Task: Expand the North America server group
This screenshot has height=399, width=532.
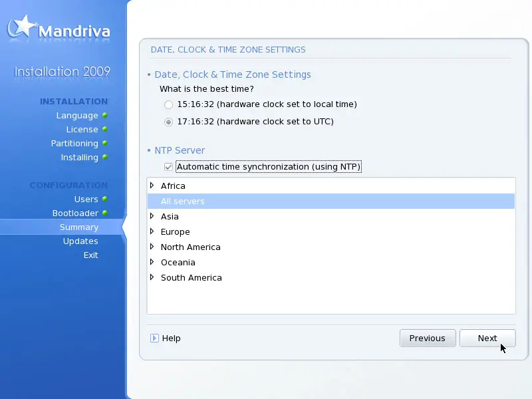Action: (152, 247)
